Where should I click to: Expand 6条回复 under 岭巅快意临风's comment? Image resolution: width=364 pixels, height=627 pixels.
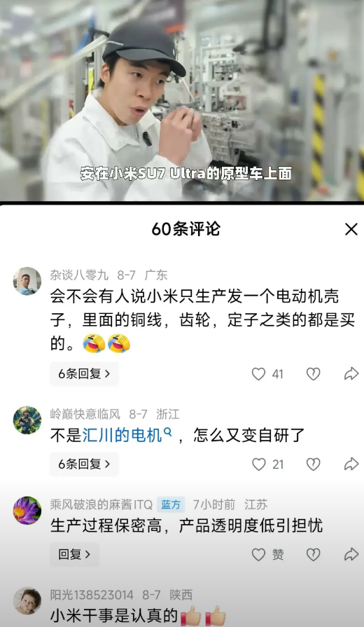(84, 464)
